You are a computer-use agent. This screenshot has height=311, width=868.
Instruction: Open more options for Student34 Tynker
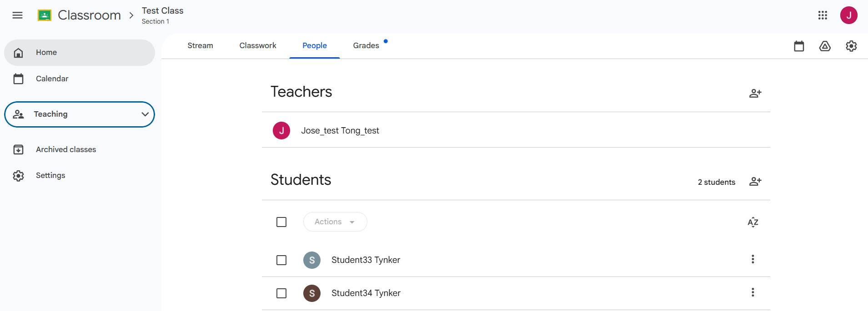coord(753,292)
